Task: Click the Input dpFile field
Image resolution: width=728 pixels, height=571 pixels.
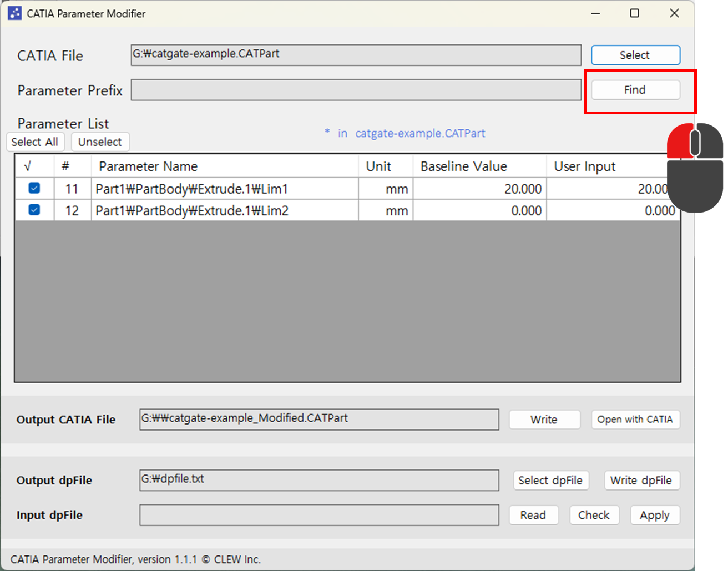Action: (319, 515)
